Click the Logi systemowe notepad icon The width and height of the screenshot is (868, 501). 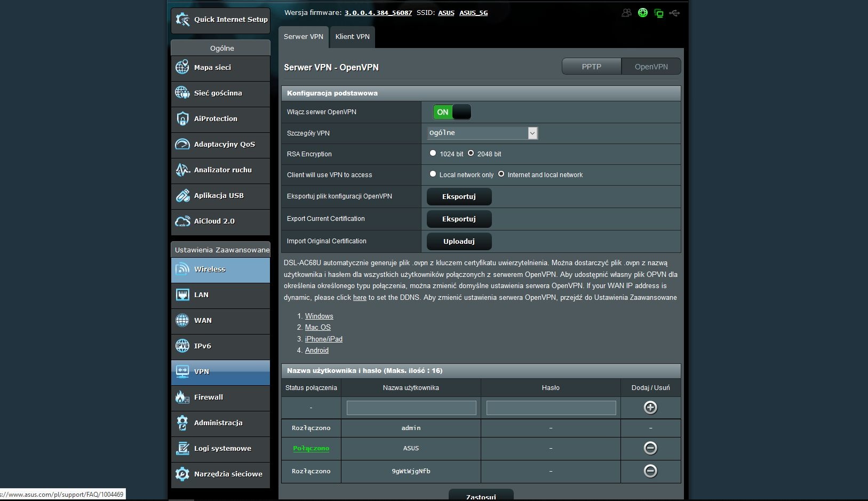182,448
